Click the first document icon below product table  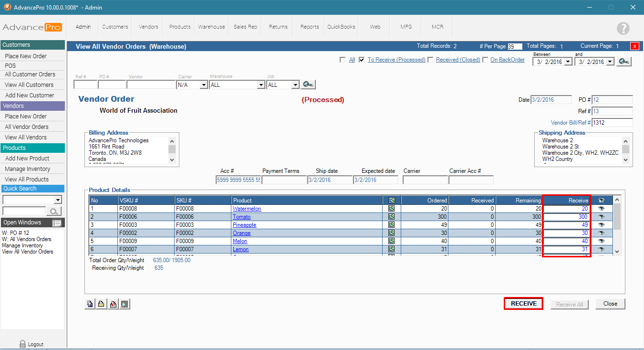pos(90,304)
